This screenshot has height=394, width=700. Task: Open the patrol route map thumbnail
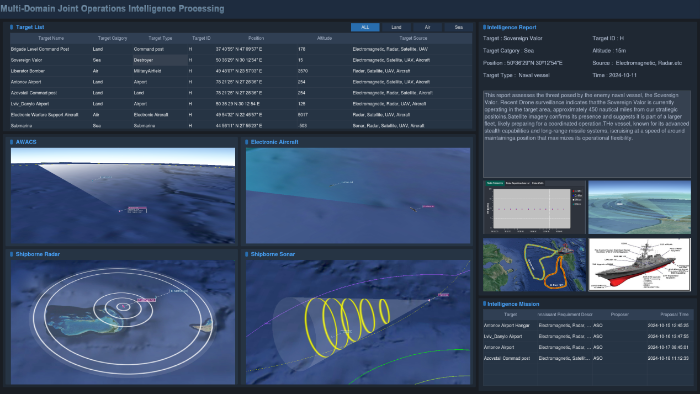pyautogui.click(x=534, y=264)
